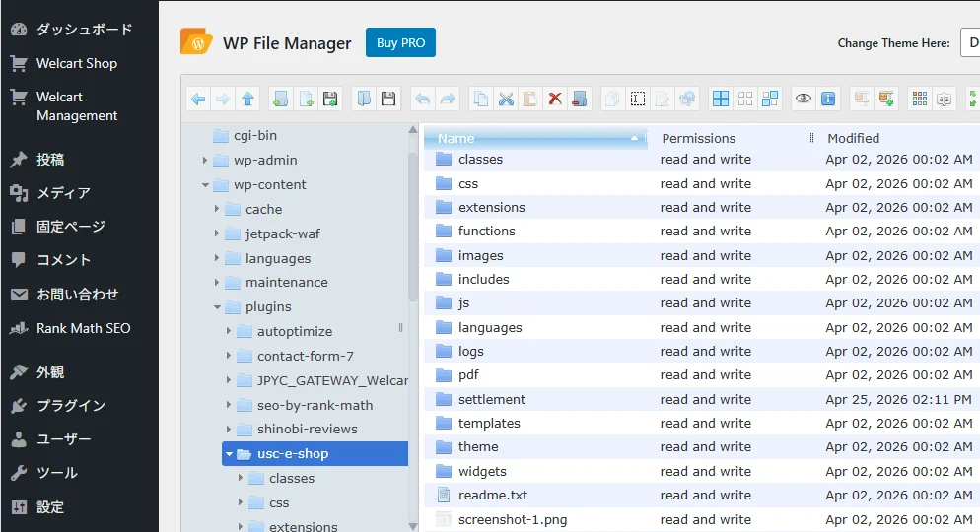Viewport: 980px width, 532px height.
Task: Click the rename icon in toolbar
Action: tap(638, 99)
